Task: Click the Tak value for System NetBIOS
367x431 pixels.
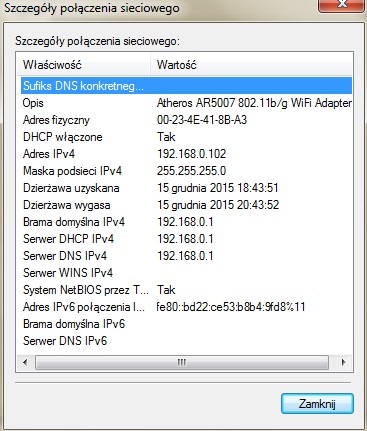Action: click(166, 290)
